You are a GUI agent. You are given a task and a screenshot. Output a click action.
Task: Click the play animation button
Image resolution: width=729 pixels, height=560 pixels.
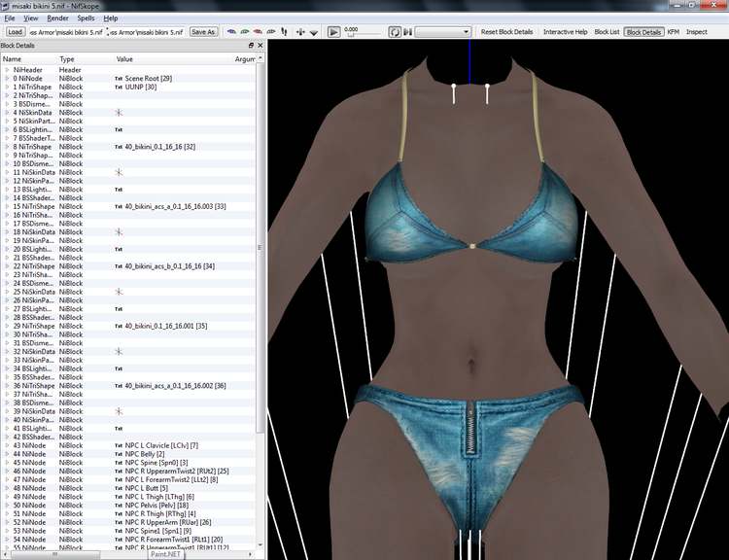click(333, 32)
